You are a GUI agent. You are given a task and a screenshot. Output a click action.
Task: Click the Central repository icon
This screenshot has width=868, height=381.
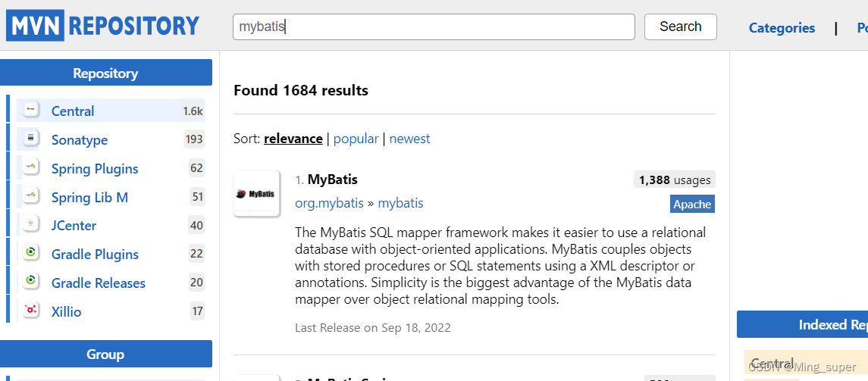point(31,111)
